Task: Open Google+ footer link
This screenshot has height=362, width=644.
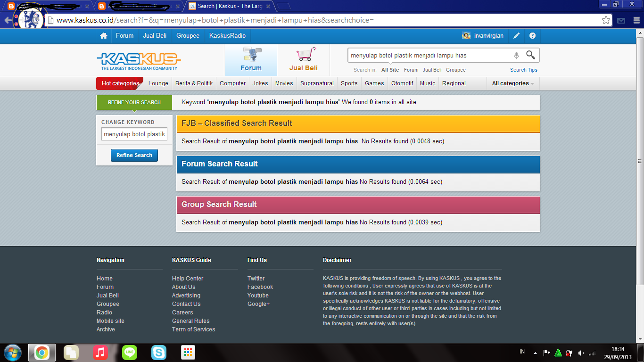Action: (x=258, y=304)
